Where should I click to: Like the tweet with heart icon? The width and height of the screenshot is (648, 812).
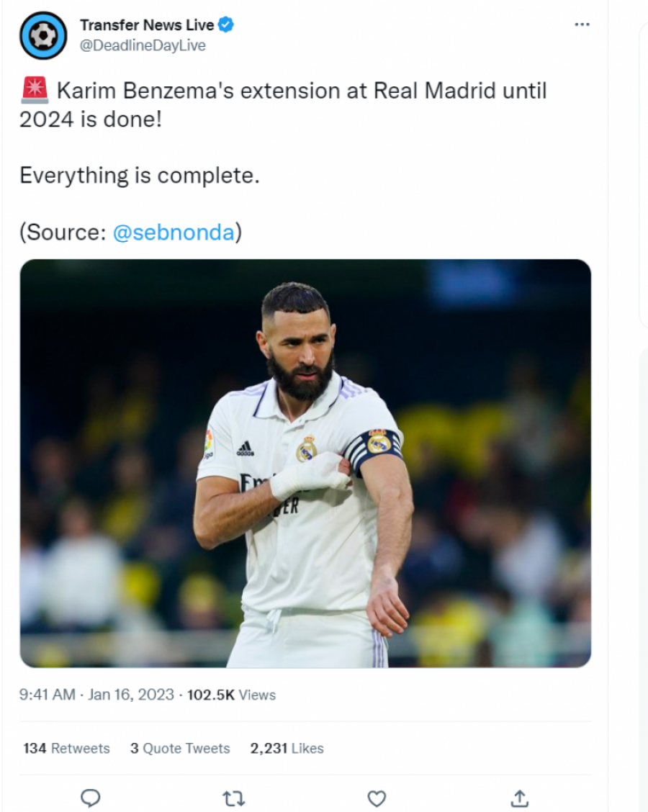click(377, 798)
